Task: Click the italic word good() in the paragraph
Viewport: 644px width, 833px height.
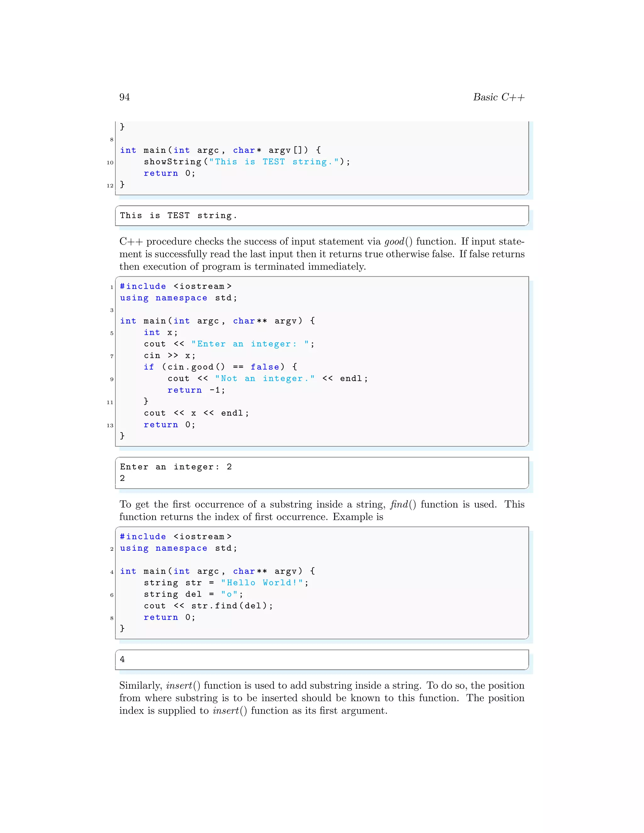Action: point(398,242)
